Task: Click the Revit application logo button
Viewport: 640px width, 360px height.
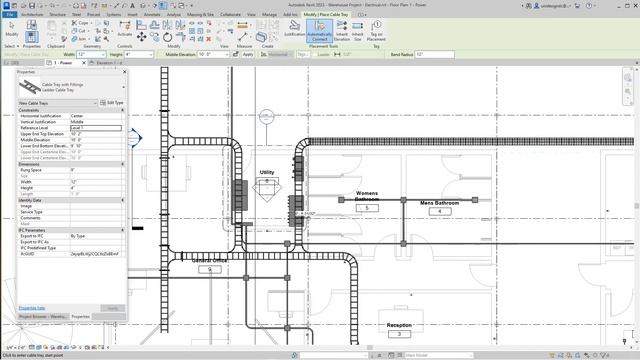Action: point(6,5)
